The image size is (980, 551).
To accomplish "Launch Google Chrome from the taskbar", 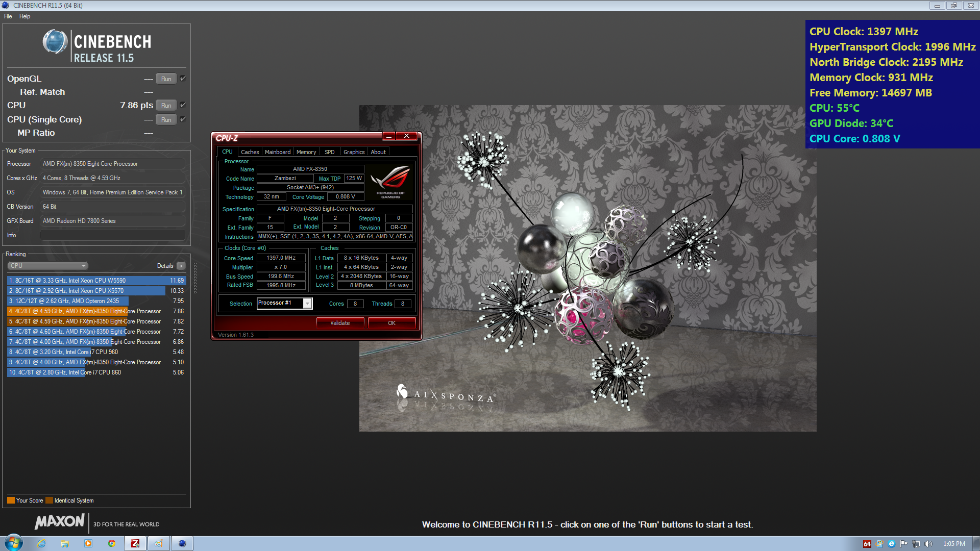I will (x=112, y=543).
